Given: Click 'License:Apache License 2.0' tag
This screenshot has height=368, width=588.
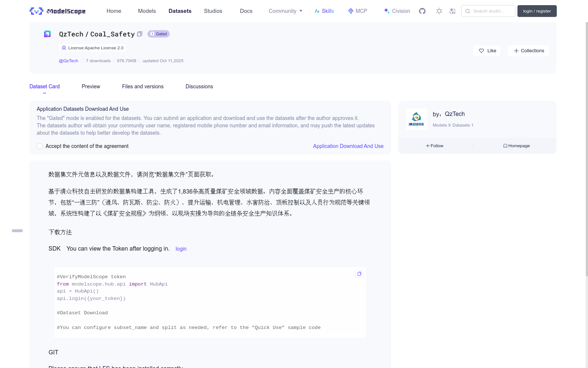Looking at the screenshot, I should tap(92, 48).
